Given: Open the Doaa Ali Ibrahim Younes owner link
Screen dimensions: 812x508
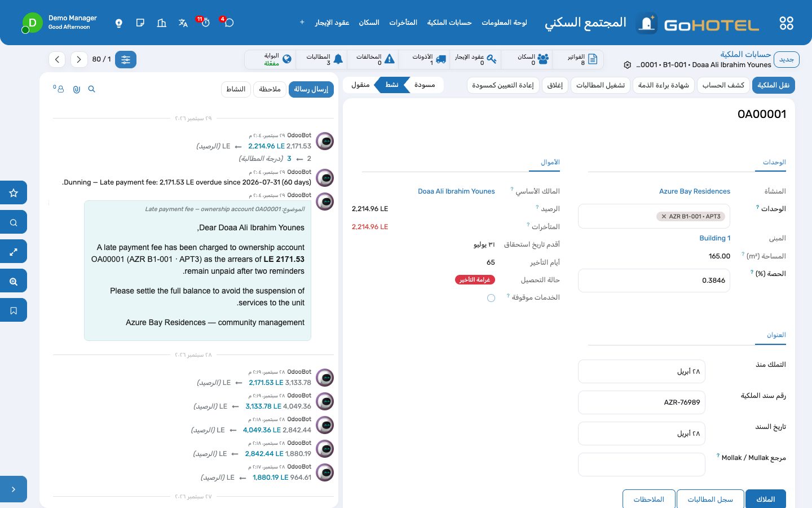Looking at the screenshot, I should click(x=456, y=191).
